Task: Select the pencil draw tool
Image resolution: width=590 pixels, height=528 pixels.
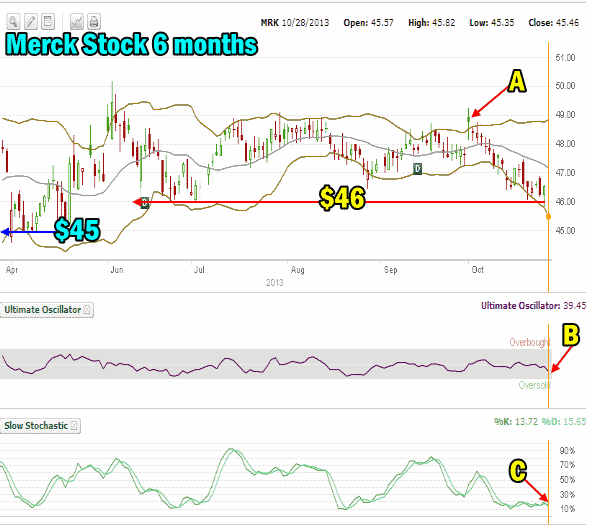Action: [31, 22]
